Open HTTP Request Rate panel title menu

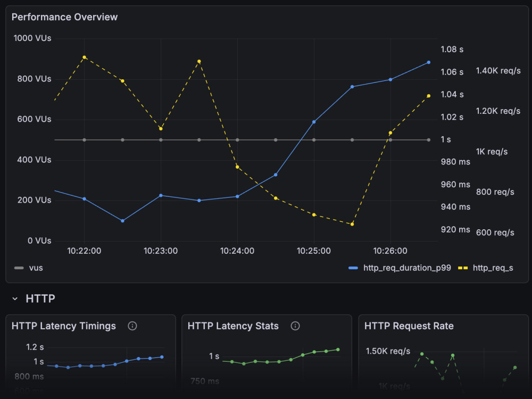point(409,326)
